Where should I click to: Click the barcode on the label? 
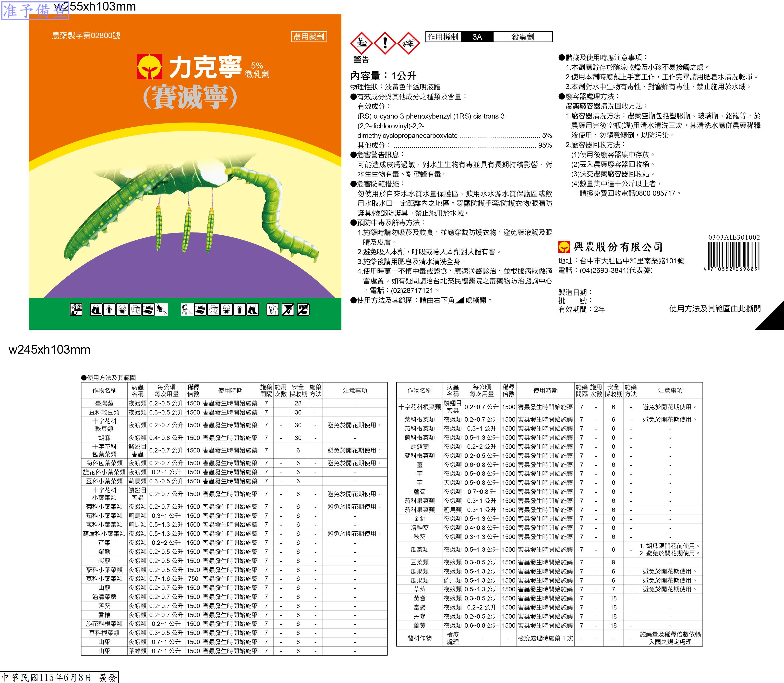click(x=732, y=256)
